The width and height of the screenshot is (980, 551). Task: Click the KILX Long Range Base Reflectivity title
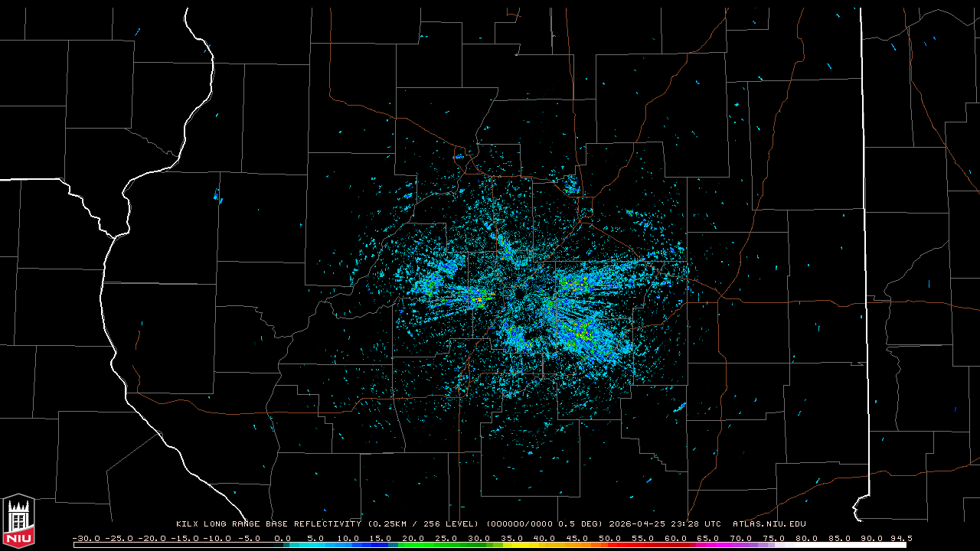[268, 524]
